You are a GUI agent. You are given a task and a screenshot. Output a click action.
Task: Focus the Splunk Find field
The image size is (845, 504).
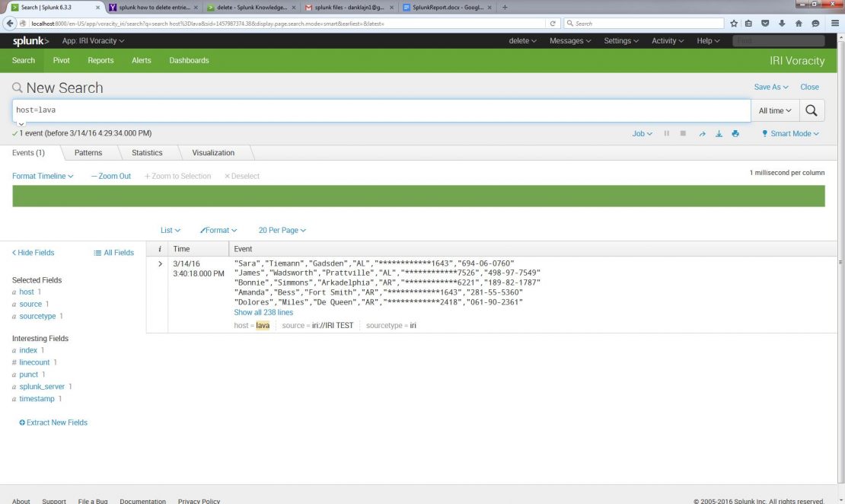(x=778, y=41)
